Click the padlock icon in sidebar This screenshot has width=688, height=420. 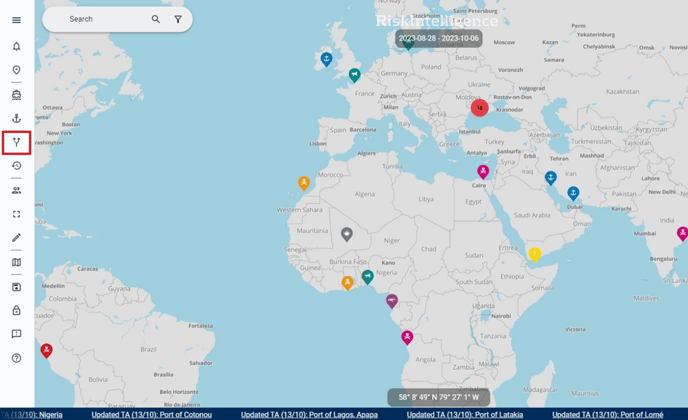click(x=16, y=310)
